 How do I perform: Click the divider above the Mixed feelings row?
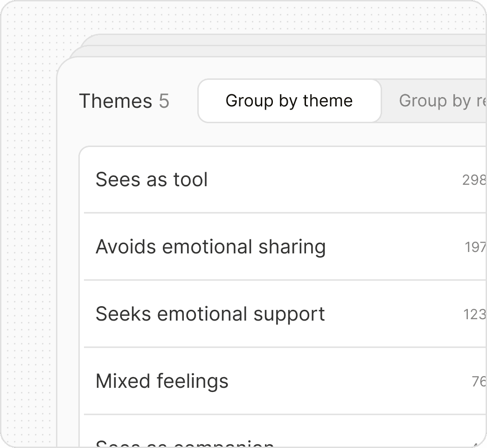click(x=280, y=347)
